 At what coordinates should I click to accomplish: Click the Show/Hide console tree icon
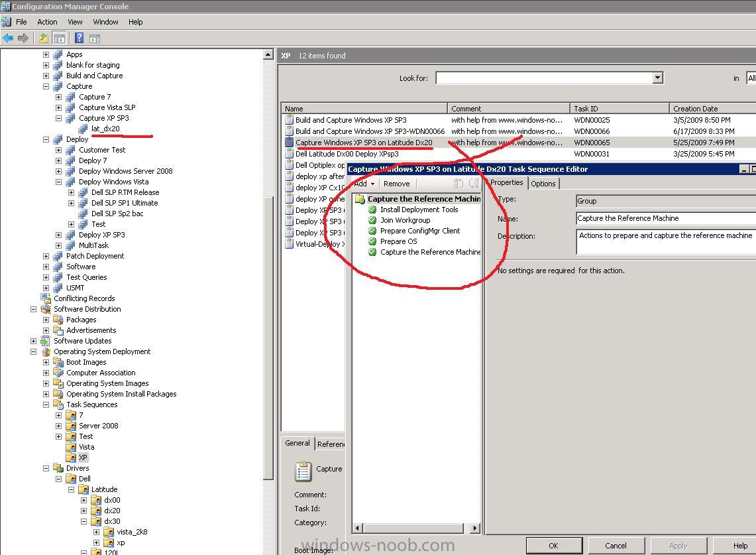[x=60, y=38]
